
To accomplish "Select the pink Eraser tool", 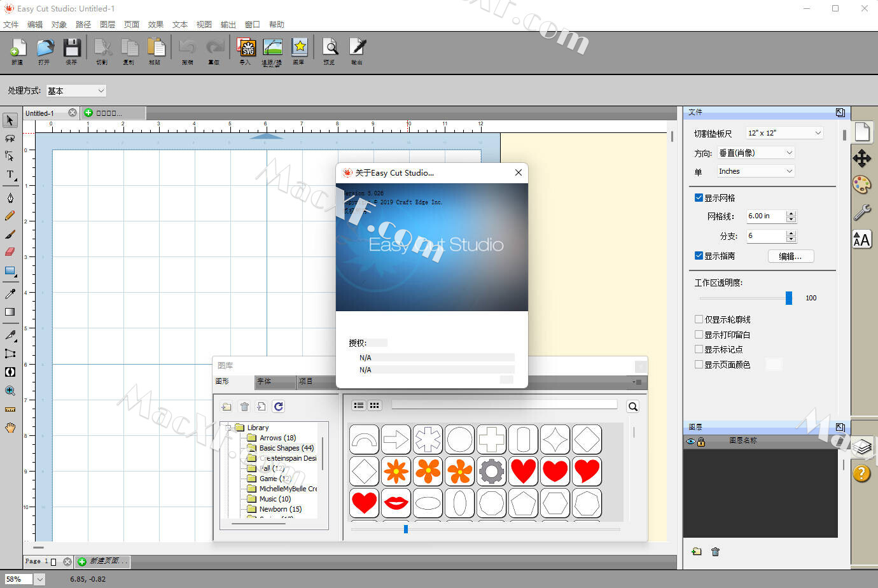I will pyautogui.click(x=10, y=252).
